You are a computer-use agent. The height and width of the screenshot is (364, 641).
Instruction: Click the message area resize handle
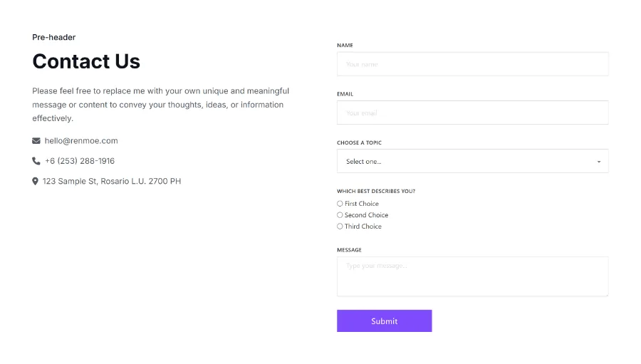point(606,293)
